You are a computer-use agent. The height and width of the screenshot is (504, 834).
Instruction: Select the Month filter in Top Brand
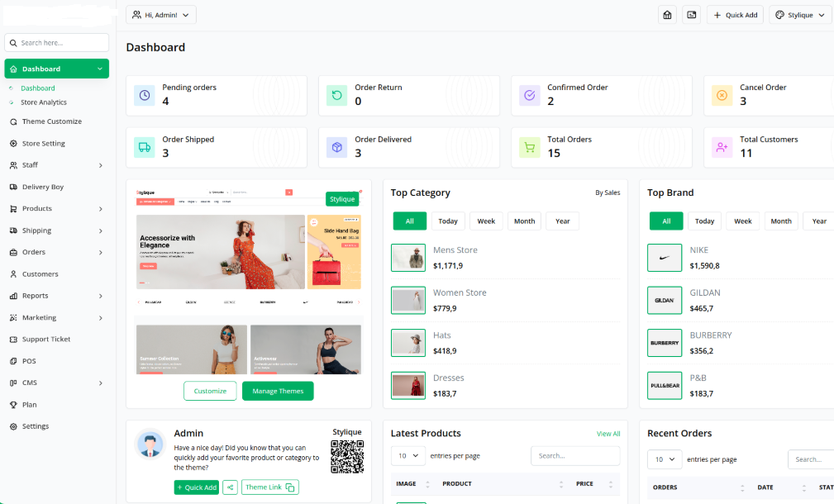(x=781, y=221)
